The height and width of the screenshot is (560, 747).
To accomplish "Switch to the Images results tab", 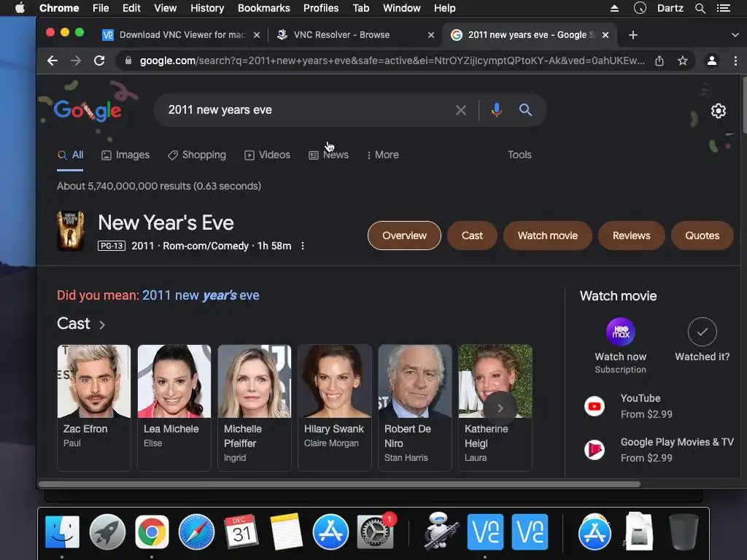I will coord(125,155).
